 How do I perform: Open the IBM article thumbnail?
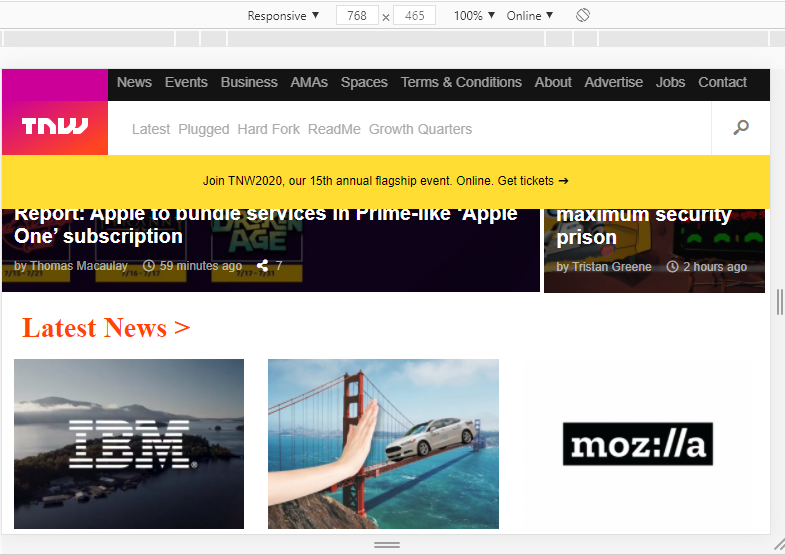click(129, 443)
